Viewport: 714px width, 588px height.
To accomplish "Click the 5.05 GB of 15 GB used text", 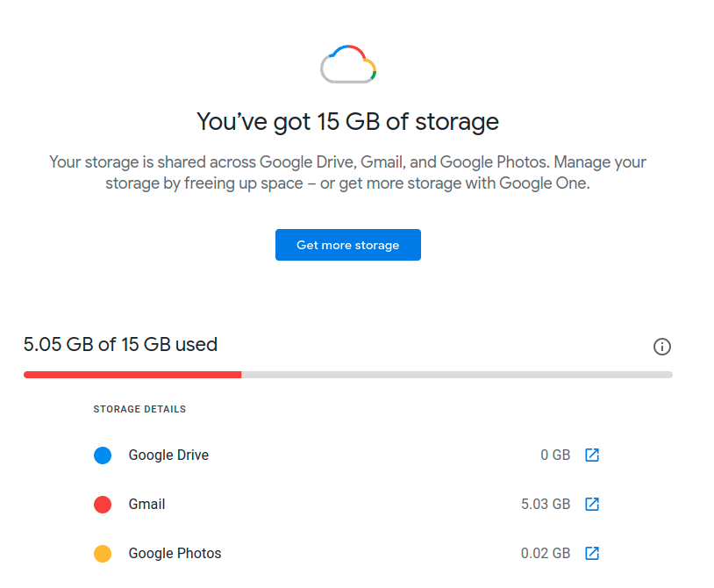I will [120, 344].
